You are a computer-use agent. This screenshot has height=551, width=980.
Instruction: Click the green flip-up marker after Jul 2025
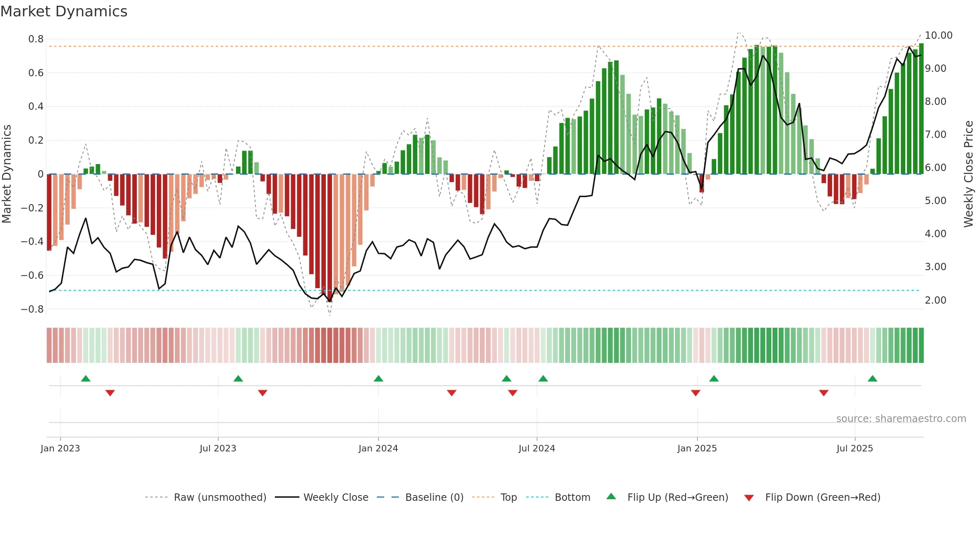point(873,378)
